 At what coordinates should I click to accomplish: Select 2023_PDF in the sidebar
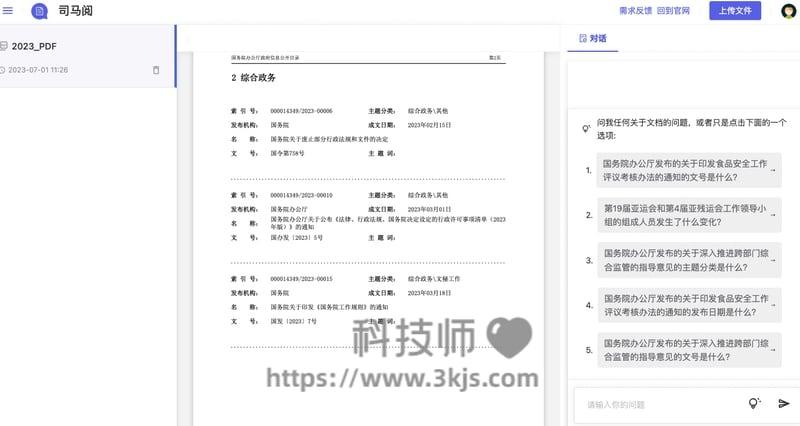87,56
